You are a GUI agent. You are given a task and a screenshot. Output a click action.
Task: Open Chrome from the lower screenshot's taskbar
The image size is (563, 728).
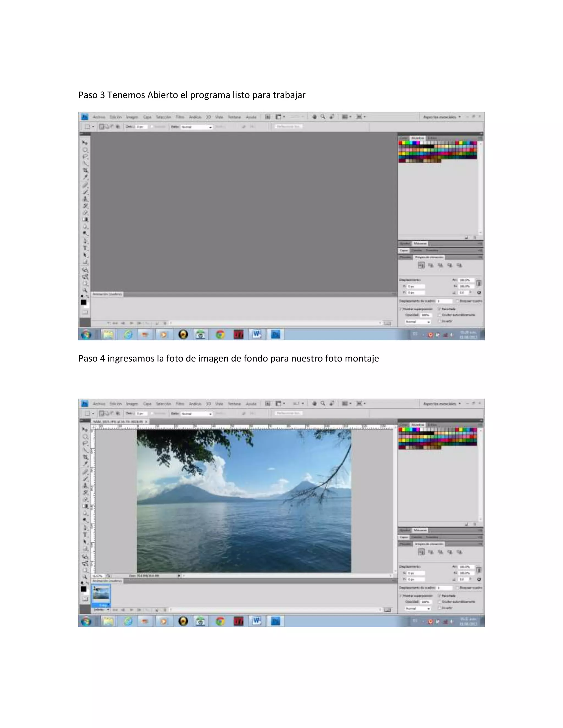220,621
